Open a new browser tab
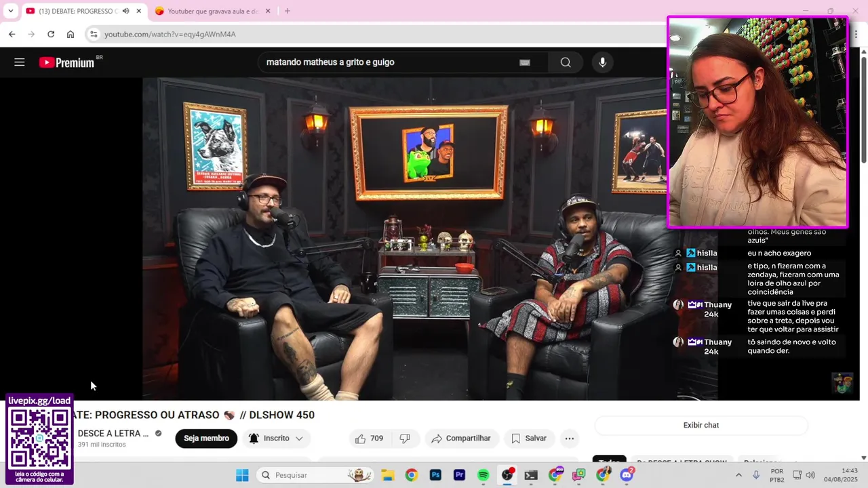The width and height of the screenshot is (868, 488). pyautogui.click(x=288, y=11)
